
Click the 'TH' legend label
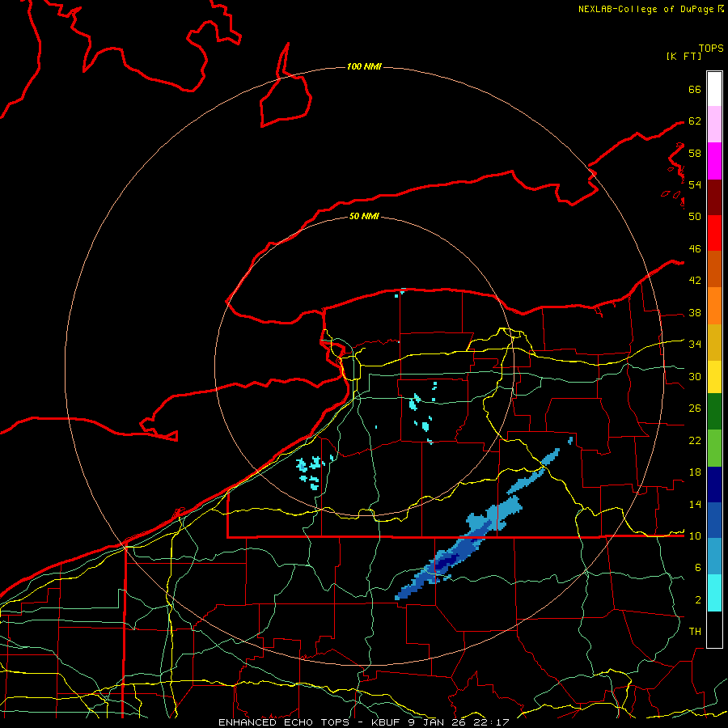[x=695, y=632]
